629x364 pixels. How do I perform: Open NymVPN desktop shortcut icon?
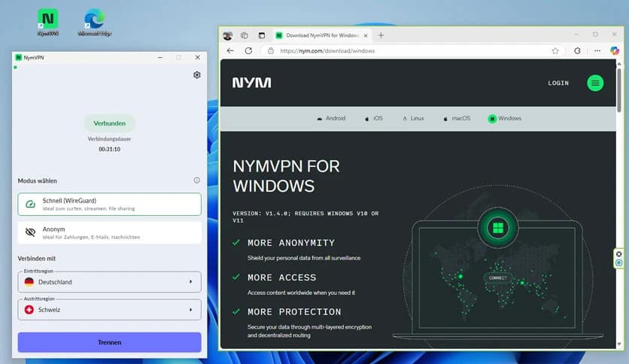point(47,23)
